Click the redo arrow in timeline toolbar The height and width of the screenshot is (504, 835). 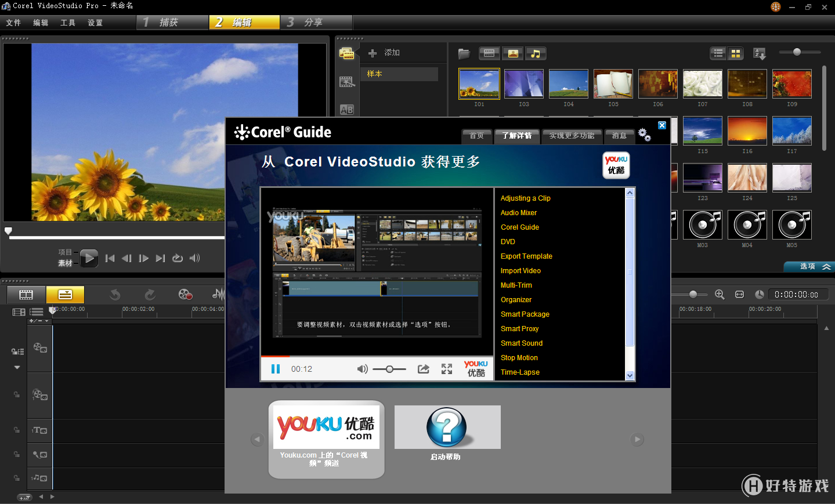click(x=150, y=295)
